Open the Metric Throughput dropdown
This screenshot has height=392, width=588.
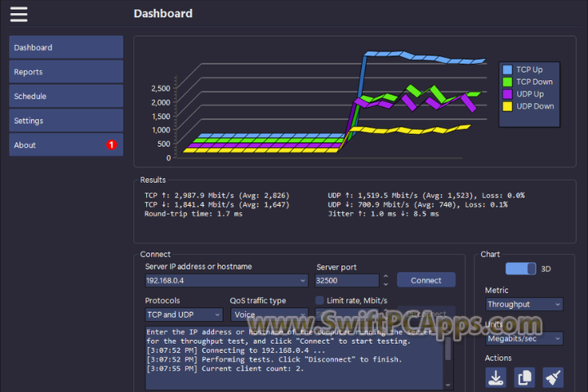pos(523,305)
